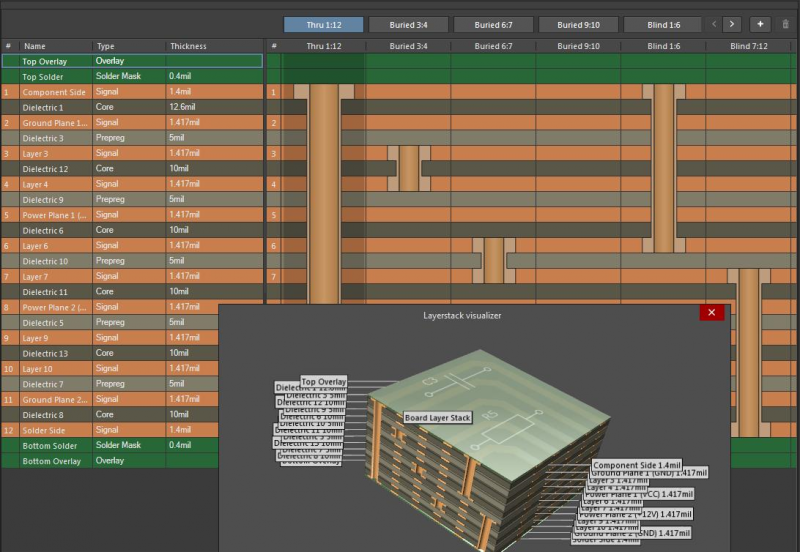
Task: Sort by the Name column header
Action: 35,46
